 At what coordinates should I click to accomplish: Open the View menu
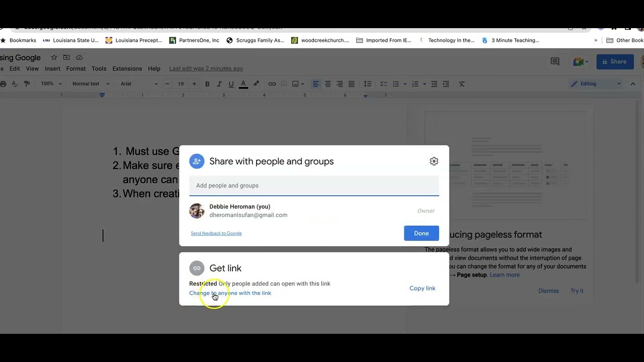[x=32, y=69]
